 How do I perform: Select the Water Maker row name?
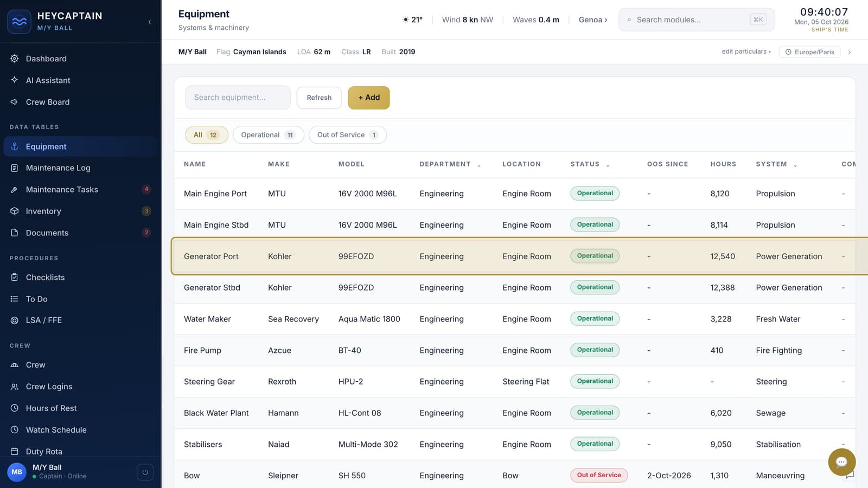tap(207, 319)
